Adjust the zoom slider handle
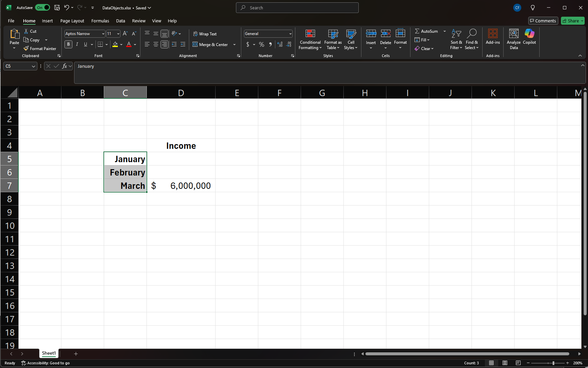The width and height of the screenshot is (588, 368). pos(553,363)
